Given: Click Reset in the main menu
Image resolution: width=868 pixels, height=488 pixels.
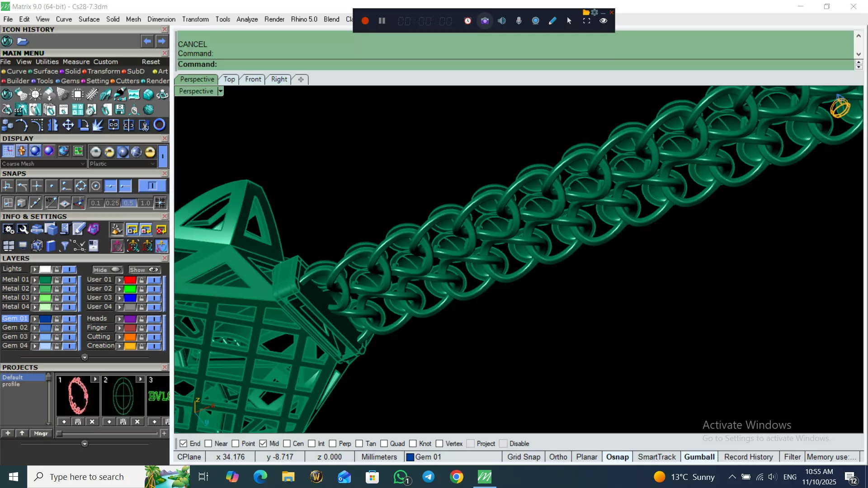Looking at the screenshot, I should click(x=151, y=62).
